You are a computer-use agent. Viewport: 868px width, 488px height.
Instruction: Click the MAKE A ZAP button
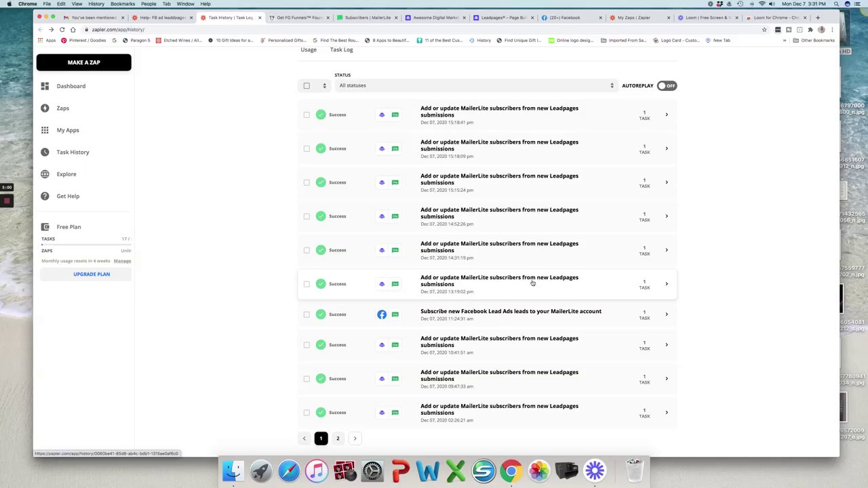click(x=84, y=62)
